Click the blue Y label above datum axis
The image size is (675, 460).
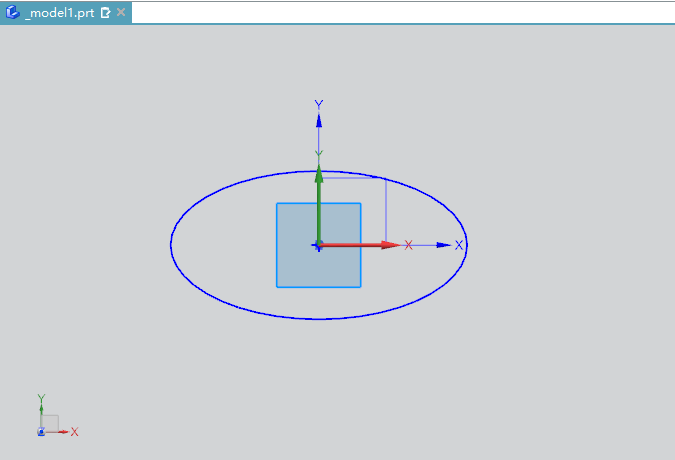[x=319, y=104]
